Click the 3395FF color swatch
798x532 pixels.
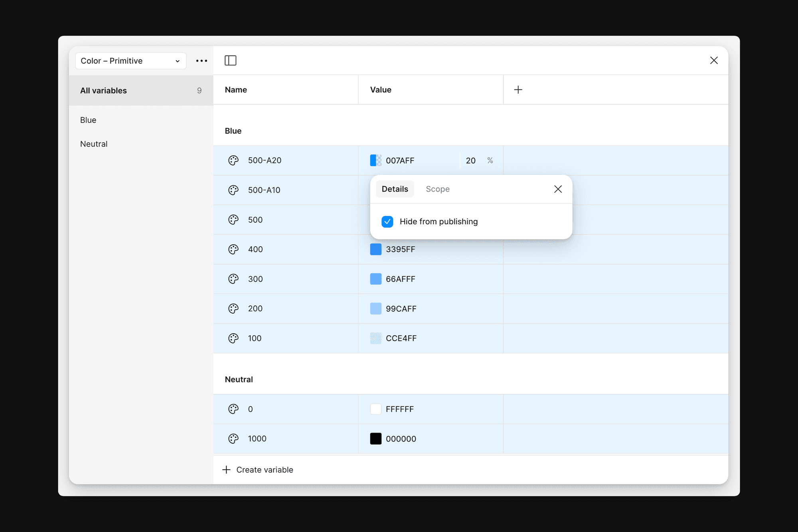pos(375,249)
